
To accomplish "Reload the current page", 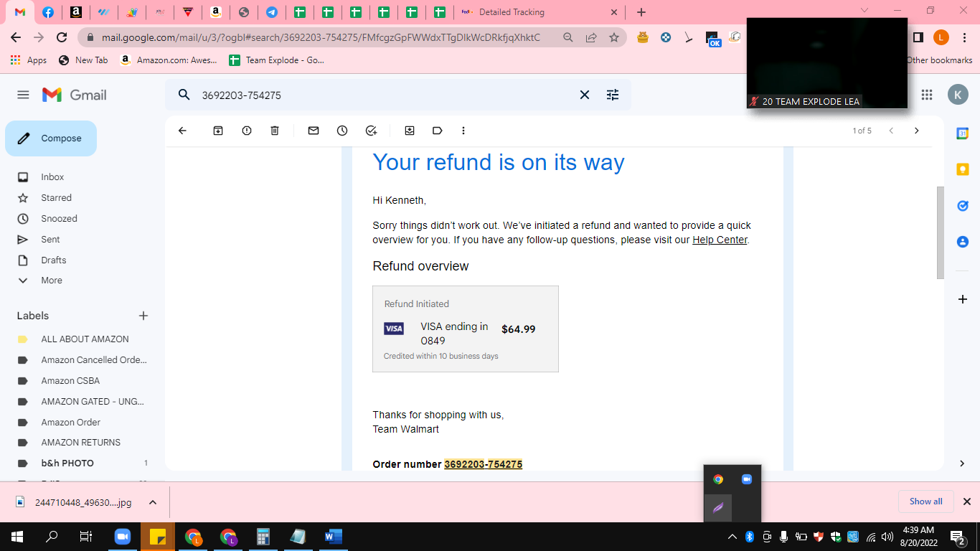I will (x=62, y=37).
